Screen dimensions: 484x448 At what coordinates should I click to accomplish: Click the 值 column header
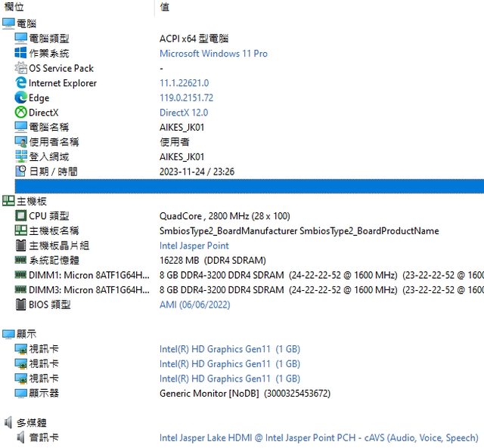(x=164, y=7)
